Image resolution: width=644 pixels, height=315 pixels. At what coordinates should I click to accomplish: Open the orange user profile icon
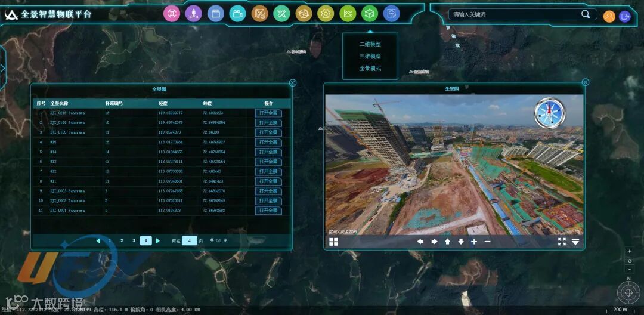pyautogui.click(x=609, y=17)
